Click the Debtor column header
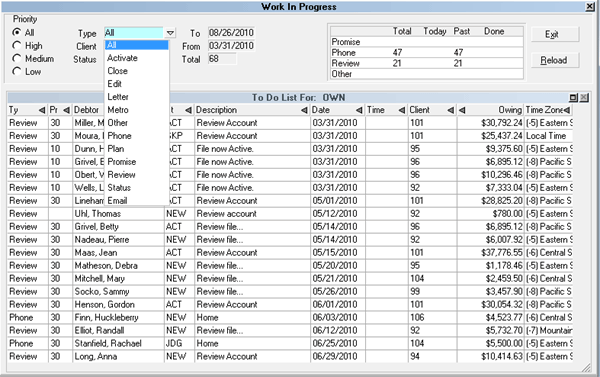 coord(86,110)
